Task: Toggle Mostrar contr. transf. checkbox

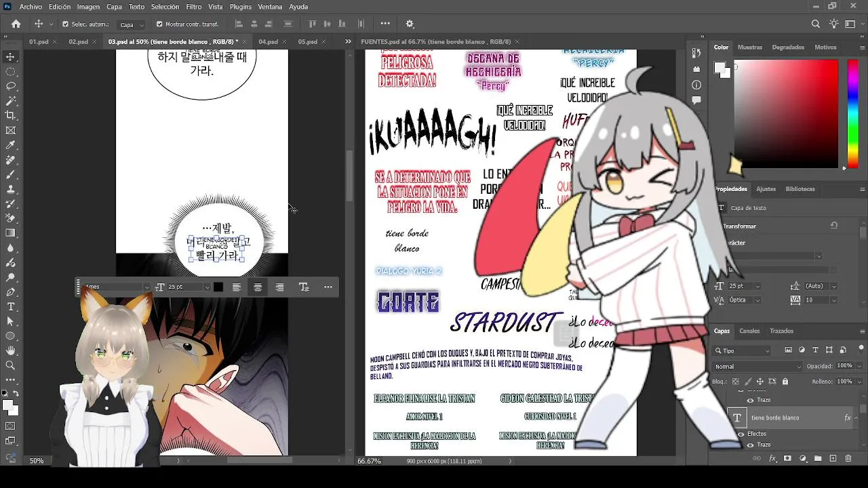Action: [159, 24]
